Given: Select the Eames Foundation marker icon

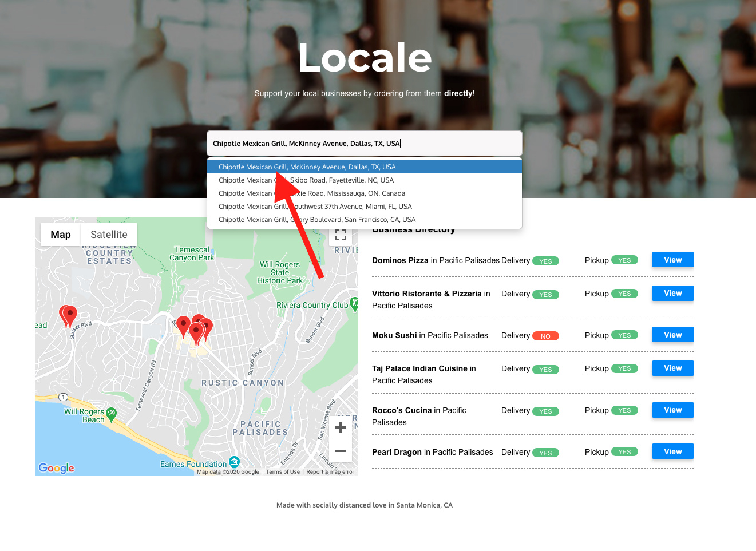Looking at the screenshot, I should coord(234,462).
